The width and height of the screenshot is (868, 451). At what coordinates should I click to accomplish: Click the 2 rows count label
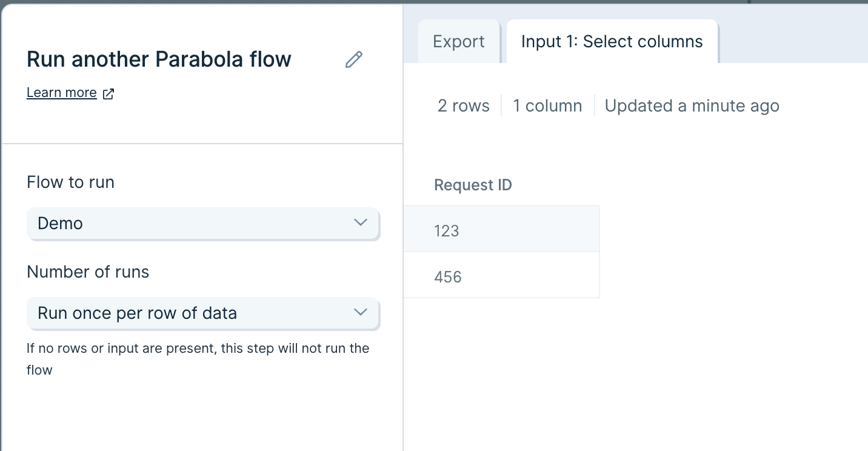463,105
